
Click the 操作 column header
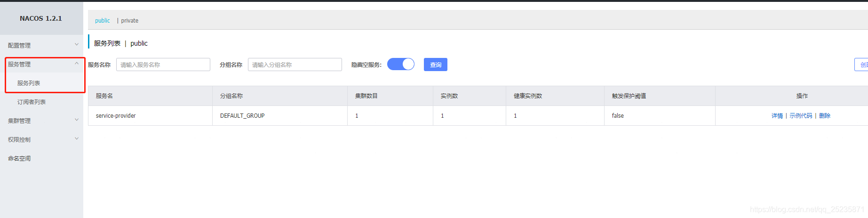[792, 96]
